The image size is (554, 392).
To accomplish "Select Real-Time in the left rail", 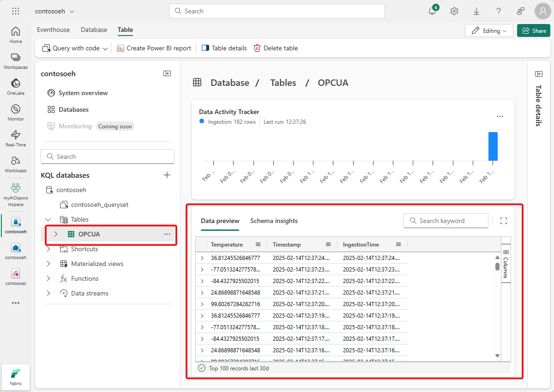I will (15, 137).
